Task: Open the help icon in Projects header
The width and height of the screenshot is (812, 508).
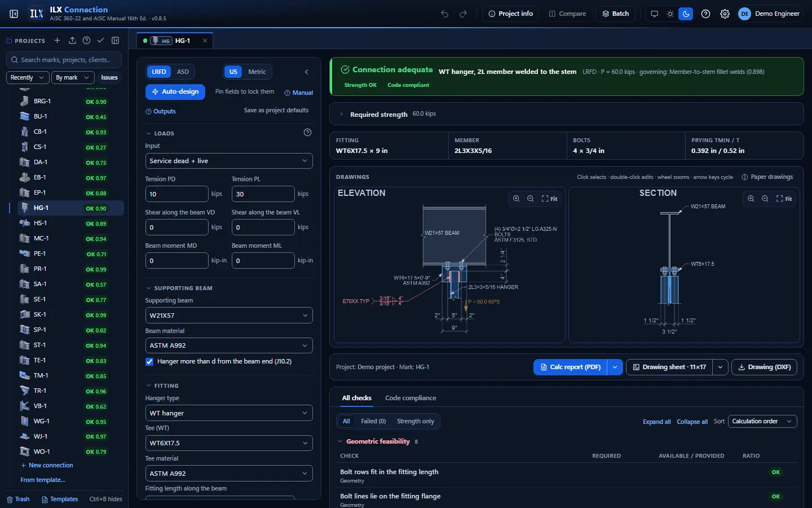Action: (86, 41)
